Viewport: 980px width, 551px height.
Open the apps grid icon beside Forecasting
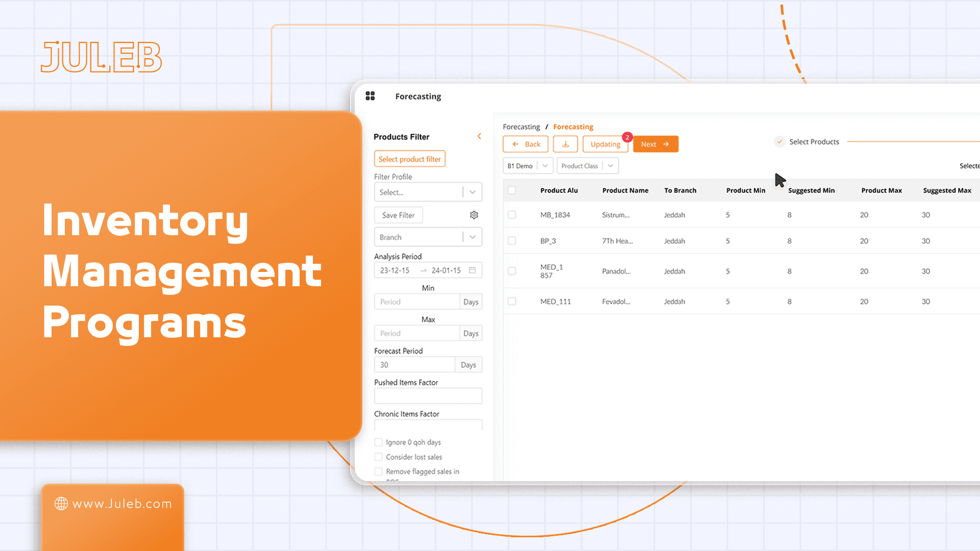(x=371, y=96)
